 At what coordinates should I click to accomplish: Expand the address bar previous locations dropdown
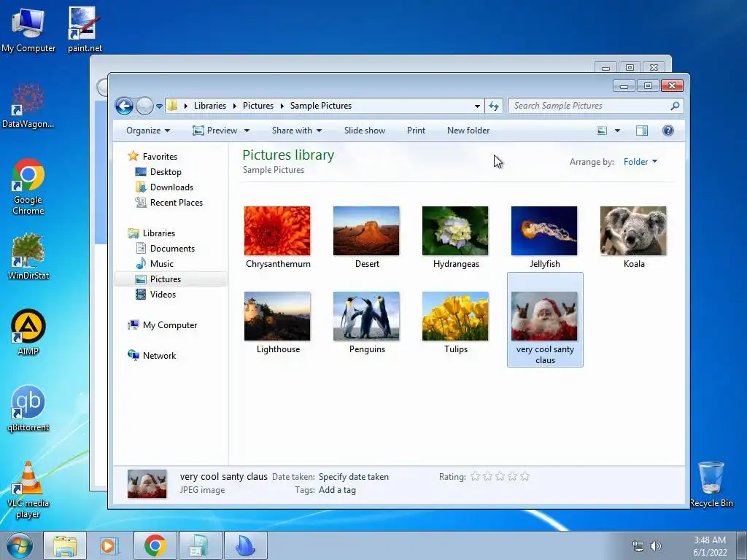pos(477,106)
